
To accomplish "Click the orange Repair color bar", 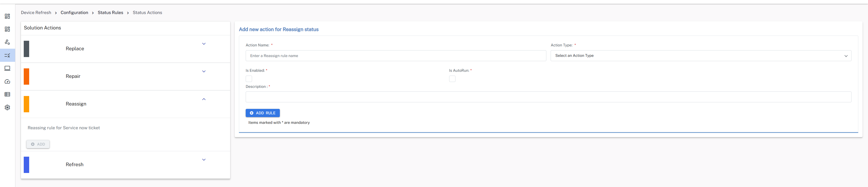I will [x=27, y=76].
